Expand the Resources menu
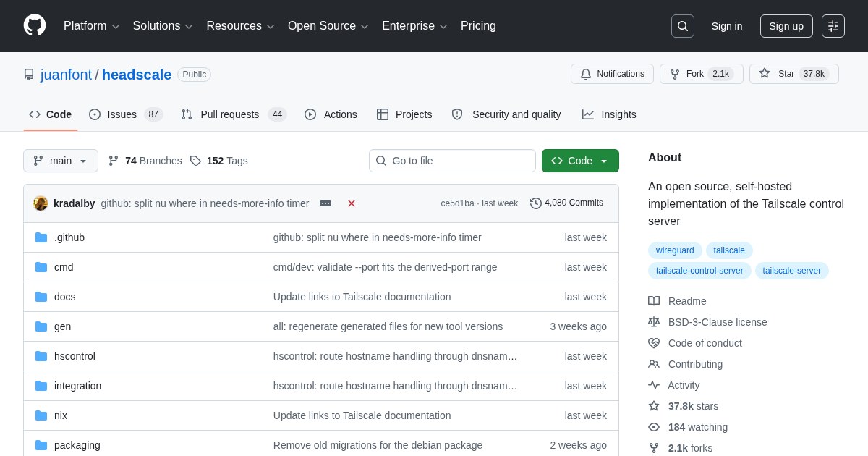The height and width of the screenshot is (456, 868). pos(241,26)
